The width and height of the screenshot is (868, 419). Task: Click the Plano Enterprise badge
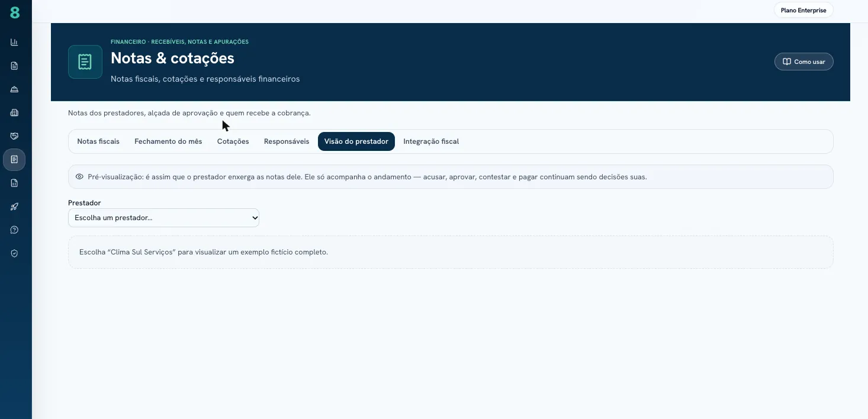803,10
